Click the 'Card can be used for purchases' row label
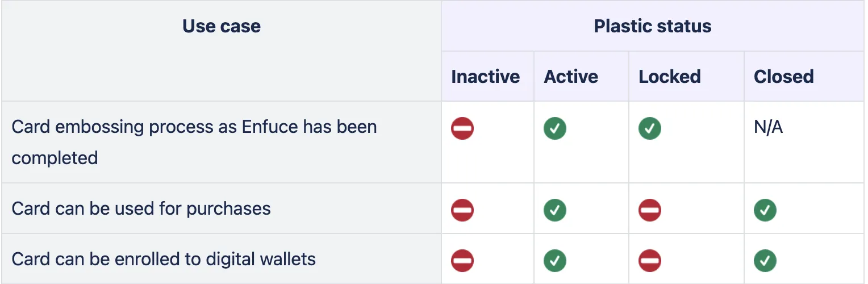This screenshot has height=284, width=868. (x=141, y=208)
